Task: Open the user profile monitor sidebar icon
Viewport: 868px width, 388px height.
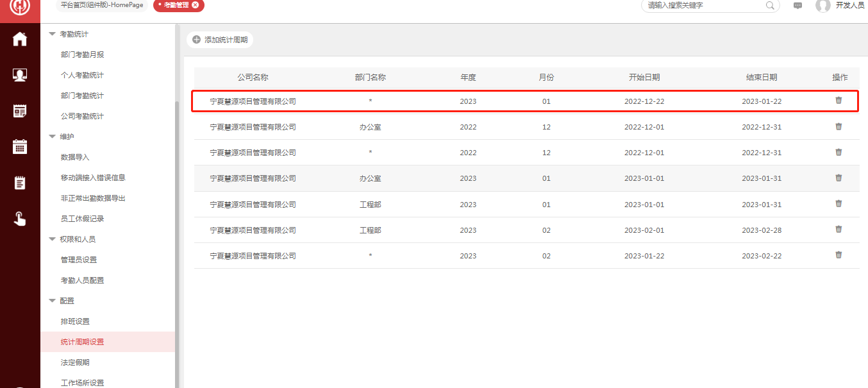Action: [20, 75]
